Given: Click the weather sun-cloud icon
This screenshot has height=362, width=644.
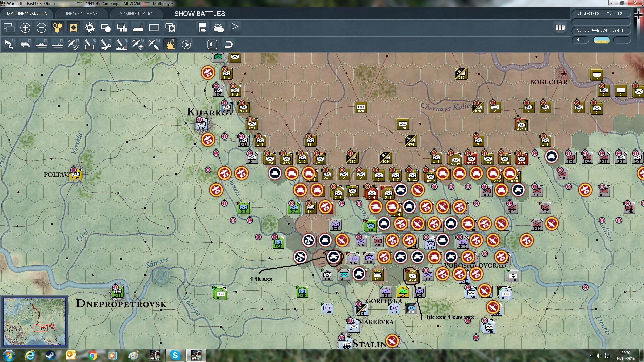Looking at the screenshot, I should [x=219, y=28].
